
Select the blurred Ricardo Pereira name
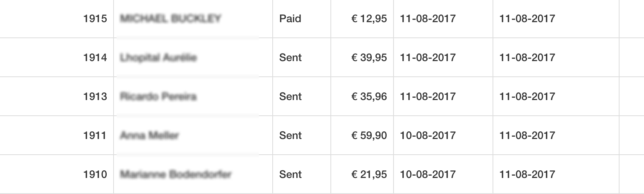(x=158, y=96)
